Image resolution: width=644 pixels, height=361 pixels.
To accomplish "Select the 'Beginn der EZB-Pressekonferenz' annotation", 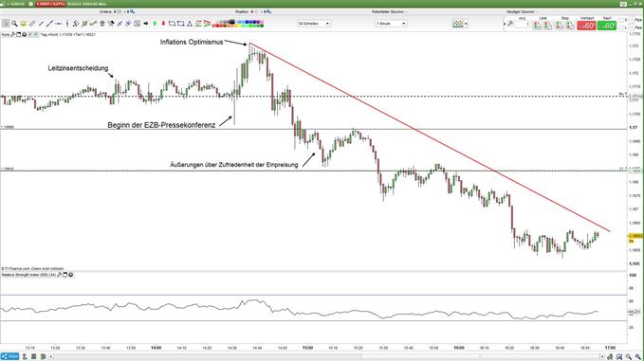I will point(161,125).
